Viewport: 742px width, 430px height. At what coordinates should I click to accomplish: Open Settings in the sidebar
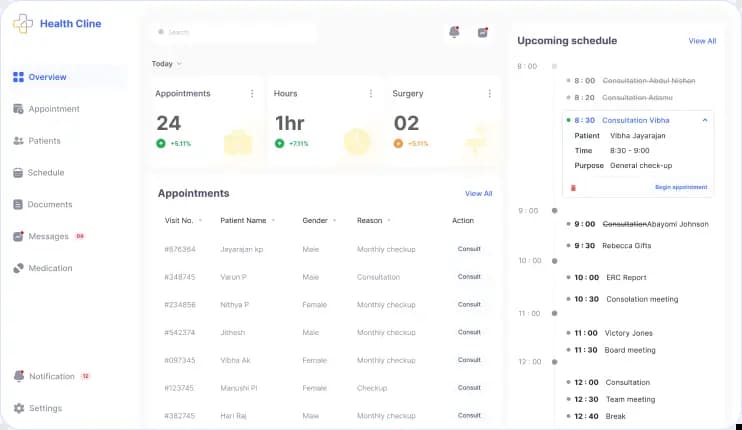tap(45, 408)
